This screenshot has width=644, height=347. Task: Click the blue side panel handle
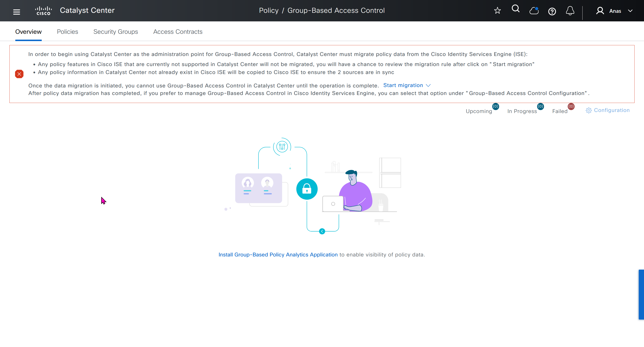[641, 294]
